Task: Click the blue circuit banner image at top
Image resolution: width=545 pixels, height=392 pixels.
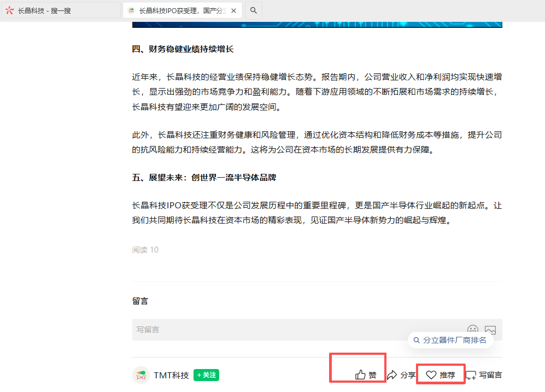Action: coord(317,25)
